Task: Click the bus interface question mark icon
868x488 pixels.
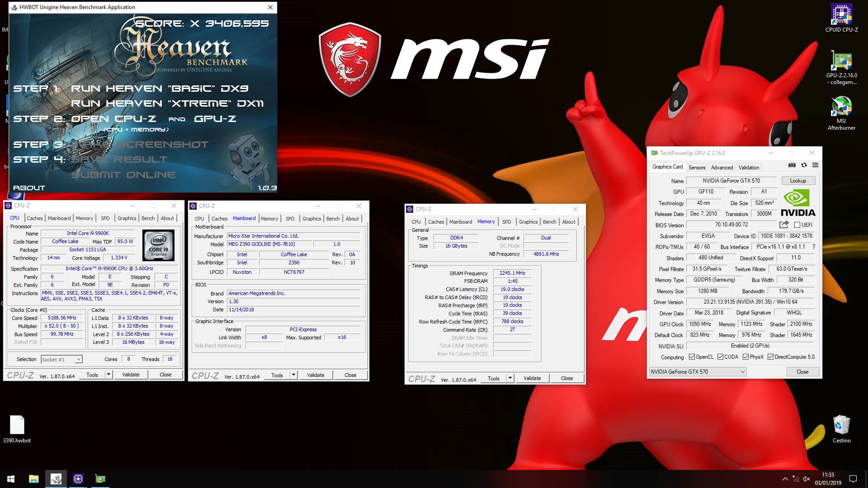Action: coord(814,247)
